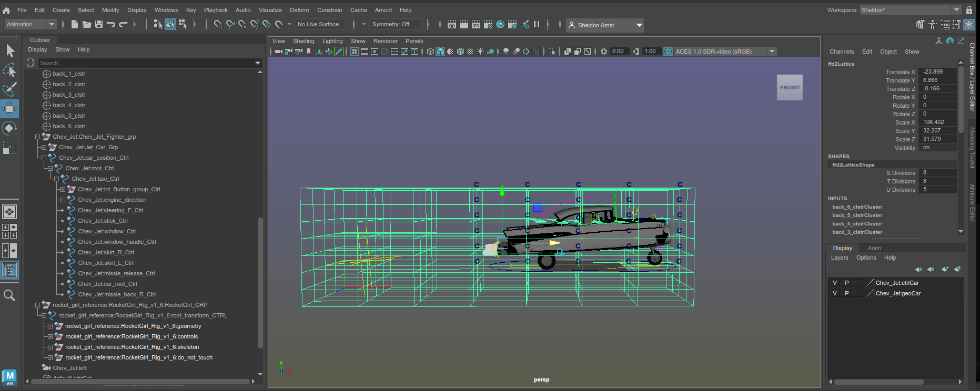Switch to the Anim layer tab
The width and height of the screenshot is (980, 391).
coord(874,248)
